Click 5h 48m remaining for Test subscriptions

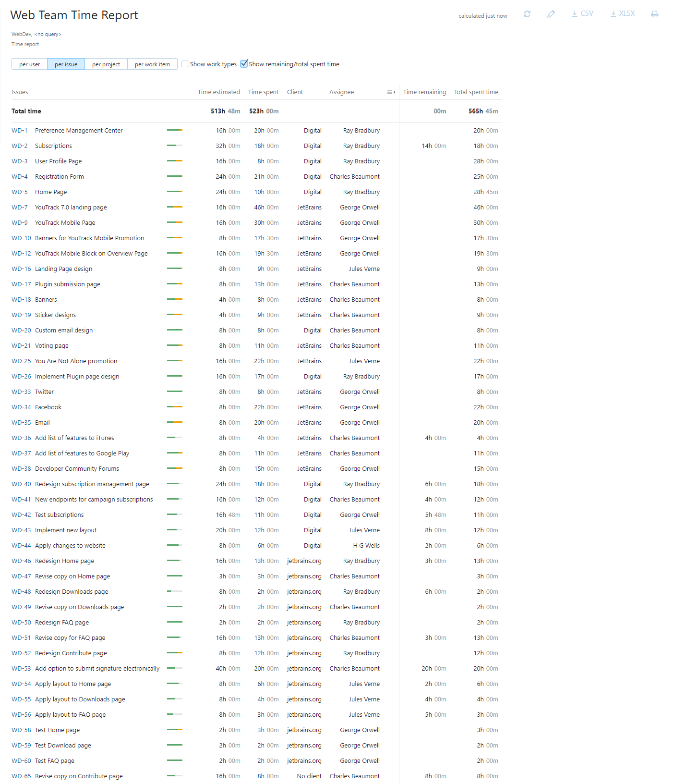(x=435, y=515)
